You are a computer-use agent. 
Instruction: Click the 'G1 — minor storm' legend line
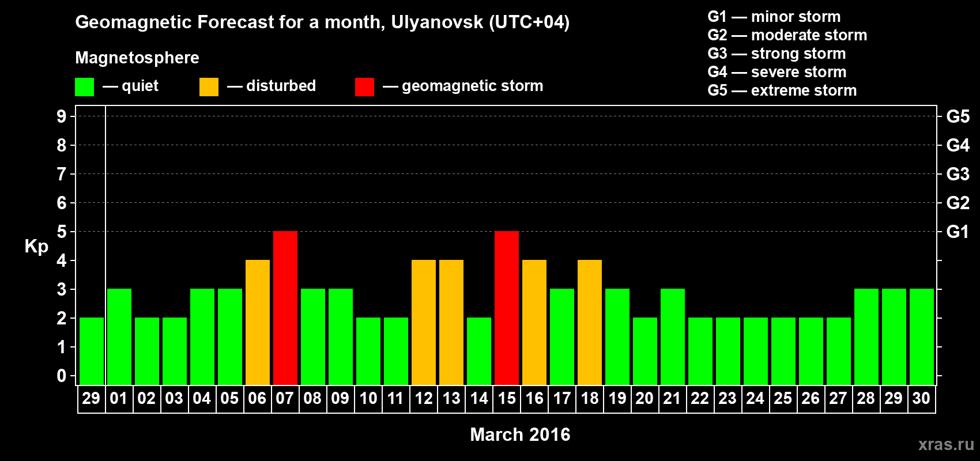click(774, 17)
